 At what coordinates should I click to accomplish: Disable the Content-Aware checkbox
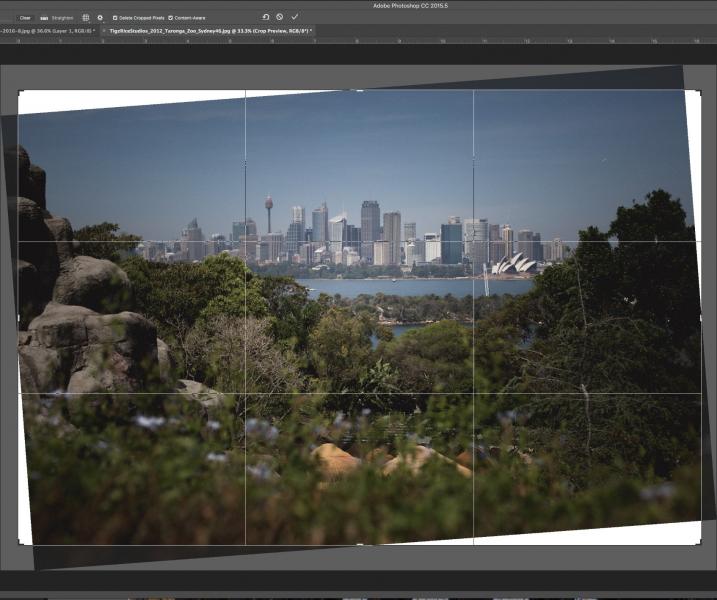[x=171, y=18]
